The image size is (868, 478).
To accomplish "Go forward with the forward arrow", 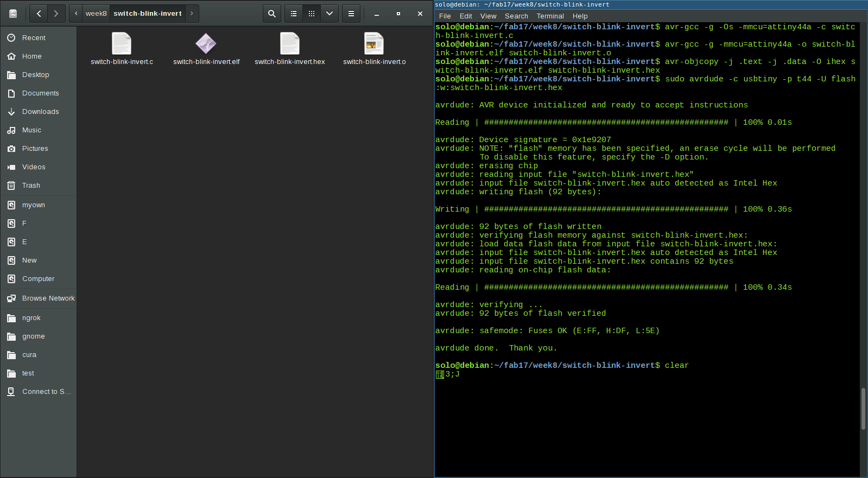I will pos(56,14).
